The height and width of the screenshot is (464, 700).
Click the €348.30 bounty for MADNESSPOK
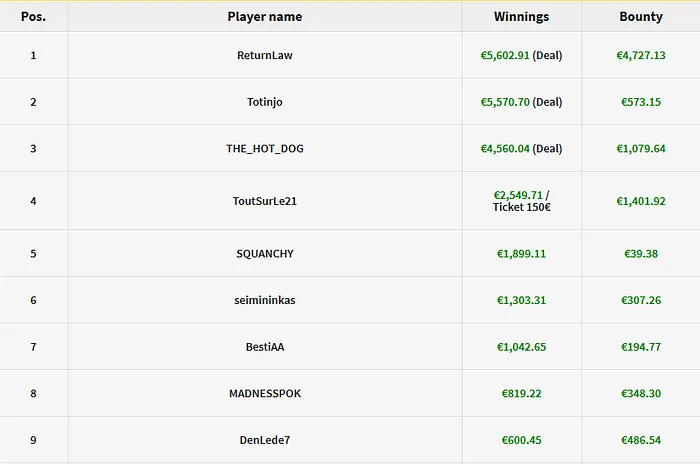tap(641, 394)
